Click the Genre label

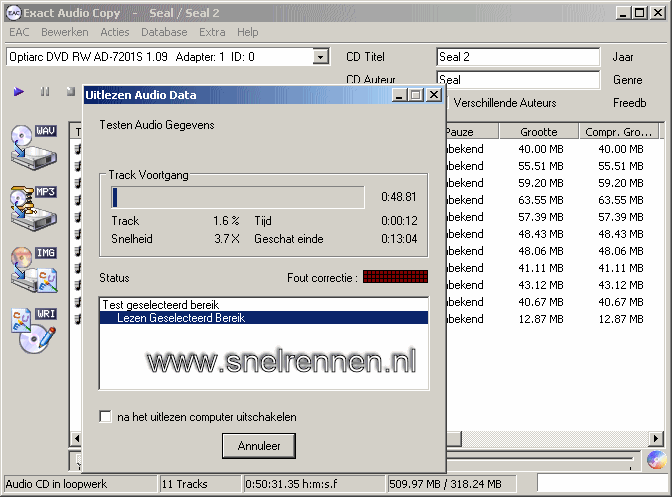(627, 80)
